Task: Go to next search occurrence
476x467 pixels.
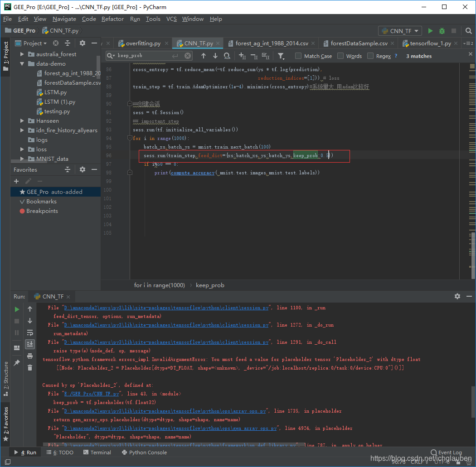Action: click(215, 56)
